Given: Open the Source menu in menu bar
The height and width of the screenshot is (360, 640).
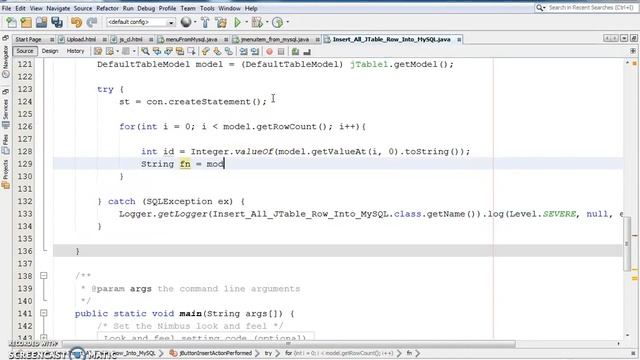Looking at the screenshot, I should tap(83, 8).
